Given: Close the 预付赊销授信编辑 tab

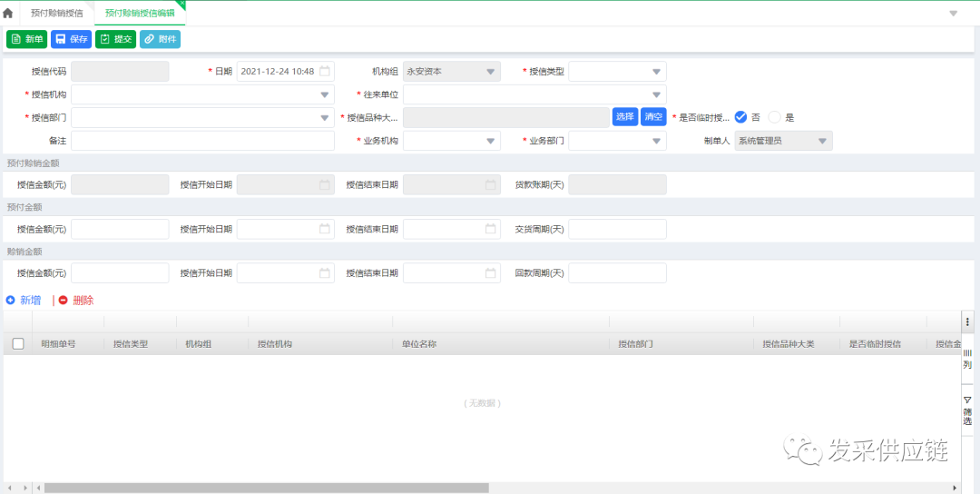Looking at the screenshot, I should click(181, 4).
